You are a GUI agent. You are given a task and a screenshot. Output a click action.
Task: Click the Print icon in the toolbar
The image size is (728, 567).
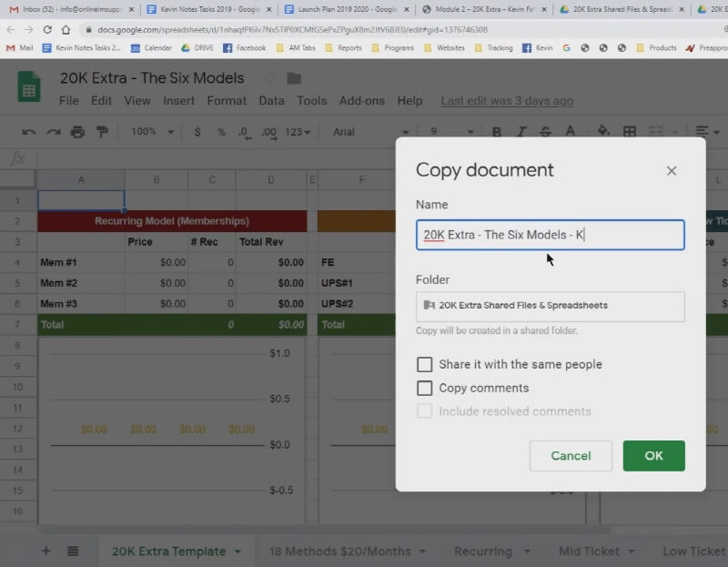point(77,132)
